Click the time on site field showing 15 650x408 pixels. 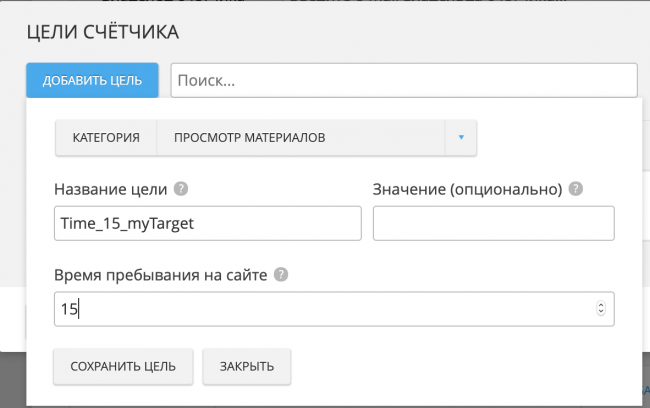(x=320, y=309)
